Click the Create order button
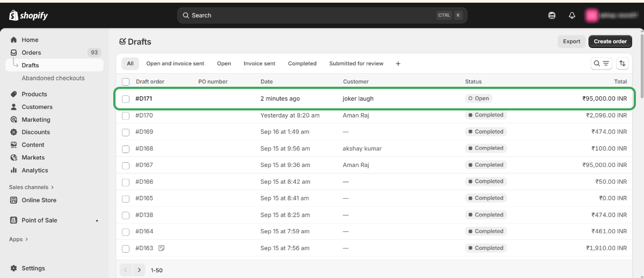 click(x=610, y=41)
